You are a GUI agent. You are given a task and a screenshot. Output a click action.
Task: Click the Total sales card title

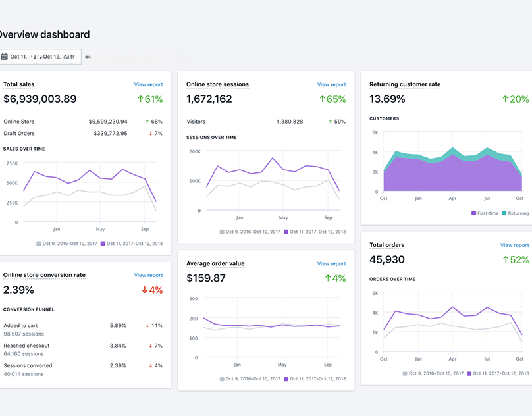tap(19, 84)
